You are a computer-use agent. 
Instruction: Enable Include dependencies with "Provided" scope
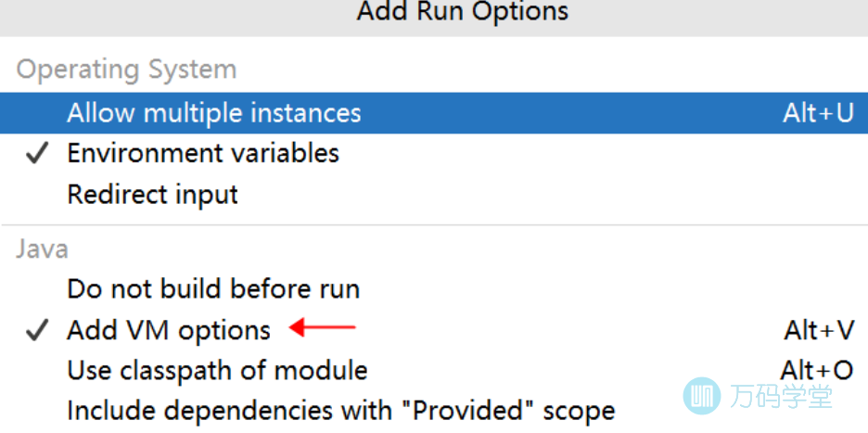coord(340,411)
